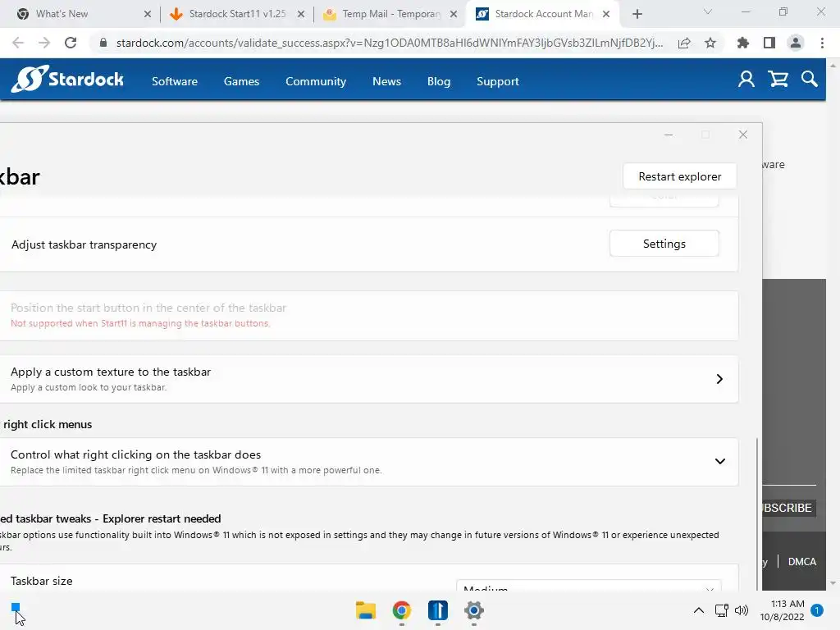Open the Community menu

point(316,81)
